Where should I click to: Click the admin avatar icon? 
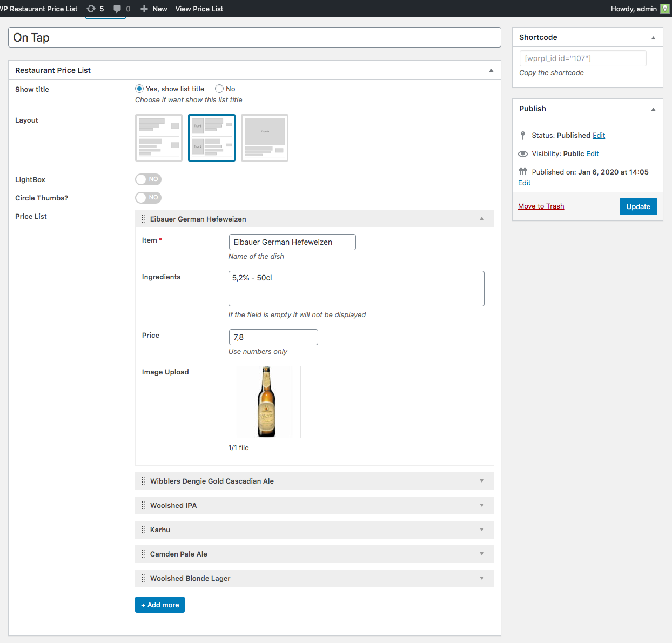(x=664, y=9)
